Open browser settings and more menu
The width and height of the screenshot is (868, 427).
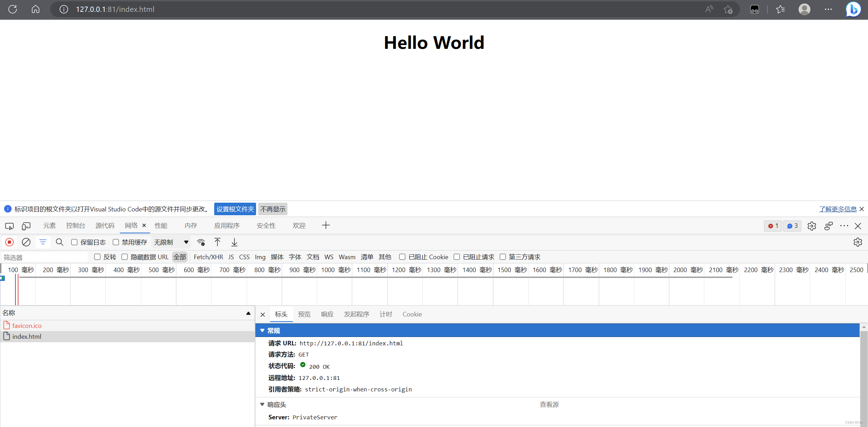point(828,9)
